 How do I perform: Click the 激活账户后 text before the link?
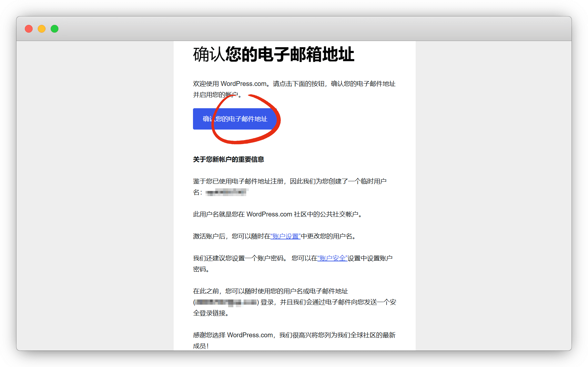(231, 236)
